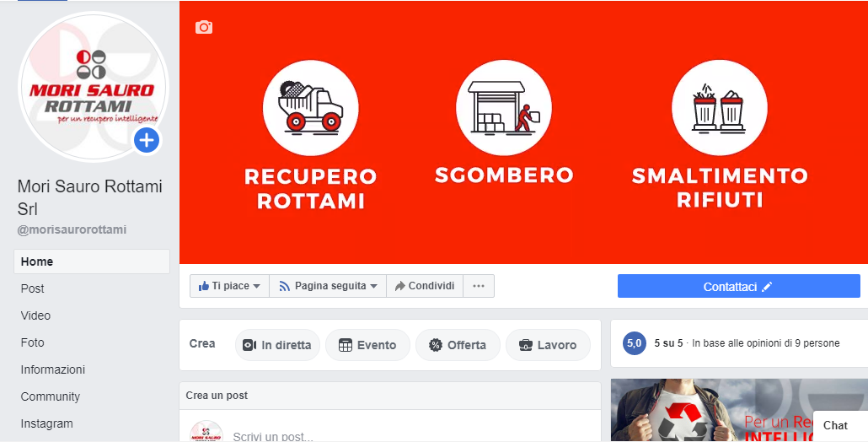
Task: Open the Video section
Action: coord(92,315)
